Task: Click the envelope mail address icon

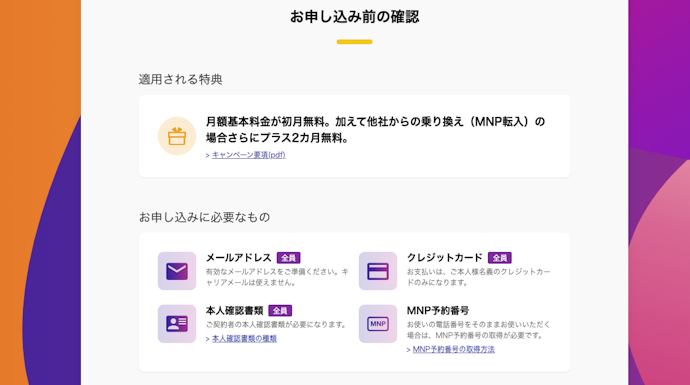Action: click(x=177, y=271)
